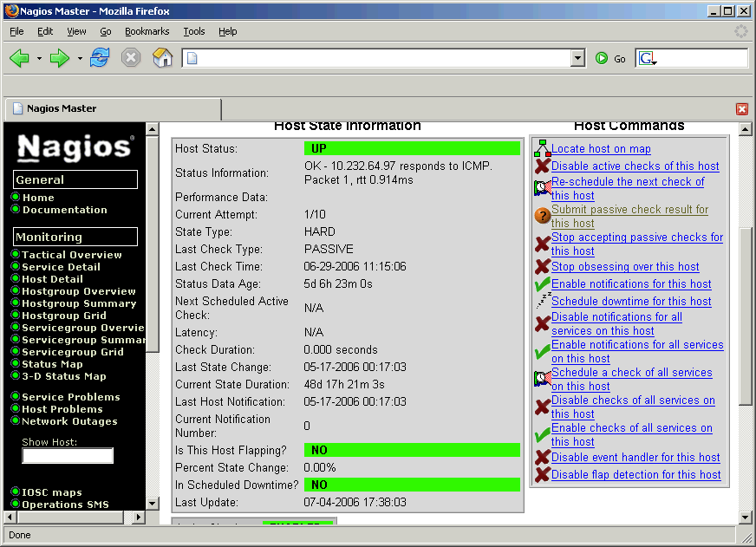Click red X icon for Stop accepting passive checks

[543, 244]
